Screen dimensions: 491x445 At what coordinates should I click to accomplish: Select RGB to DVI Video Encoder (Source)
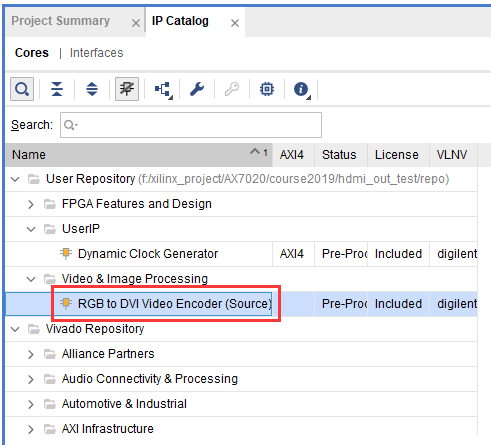(175, 304)
